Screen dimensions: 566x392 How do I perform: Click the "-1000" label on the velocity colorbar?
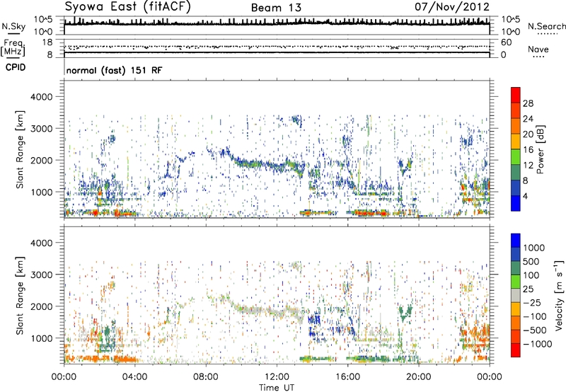[x=537, y=344]
